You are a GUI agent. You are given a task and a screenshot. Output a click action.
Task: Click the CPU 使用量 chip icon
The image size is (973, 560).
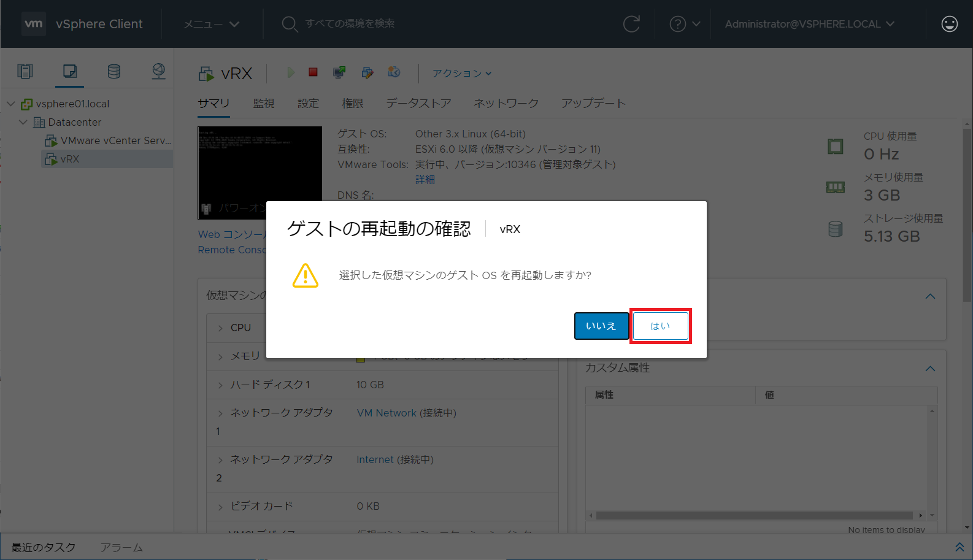coord(836,147)
